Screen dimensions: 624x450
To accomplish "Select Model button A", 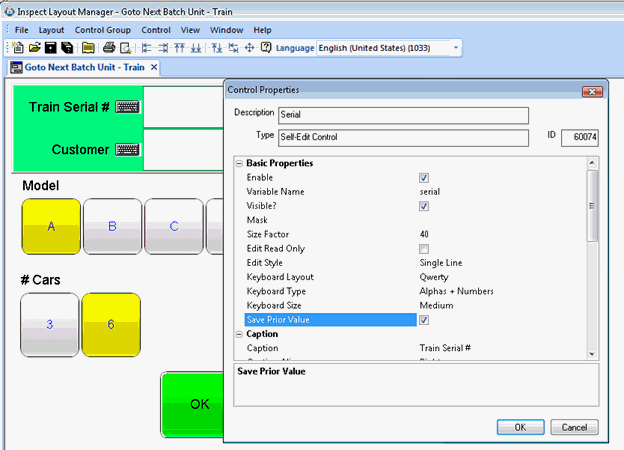I will pos(51,226).
